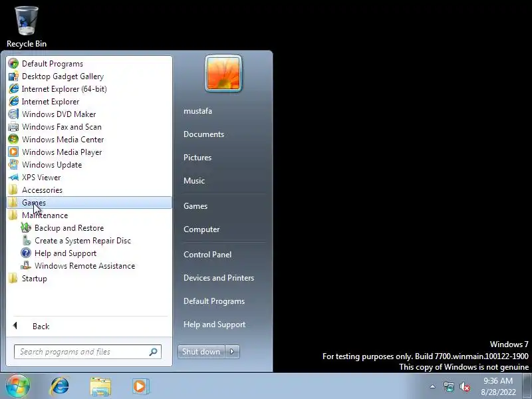The height and width of the screenshot is (399, 532).
Task: Open Windows Explorer from the taskbar
Action: pyautogui.click(x=100, y=386)
